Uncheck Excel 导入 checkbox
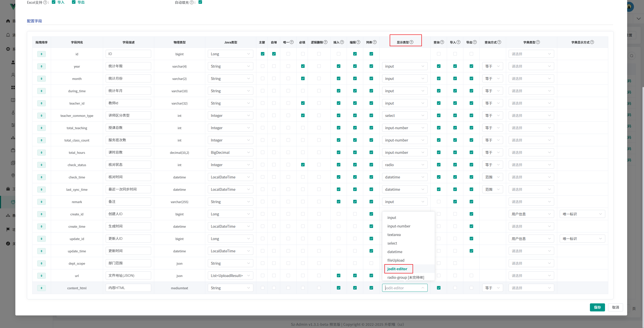This screenshot has height=328, width=644. [x=54, y=2]
